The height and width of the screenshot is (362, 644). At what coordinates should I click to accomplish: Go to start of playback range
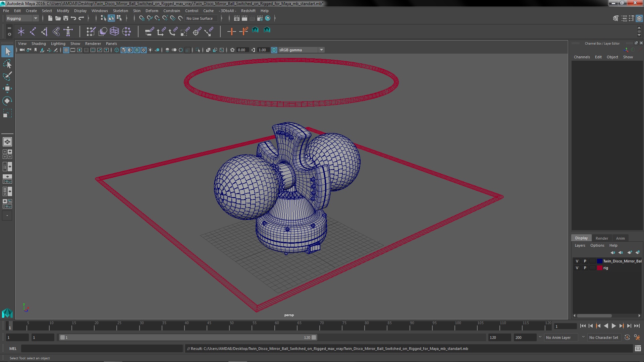tap(583, 326)
